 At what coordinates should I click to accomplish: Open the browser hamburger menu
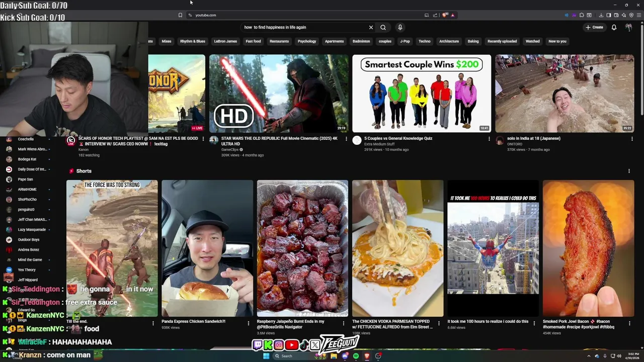(x=639, y=15)
